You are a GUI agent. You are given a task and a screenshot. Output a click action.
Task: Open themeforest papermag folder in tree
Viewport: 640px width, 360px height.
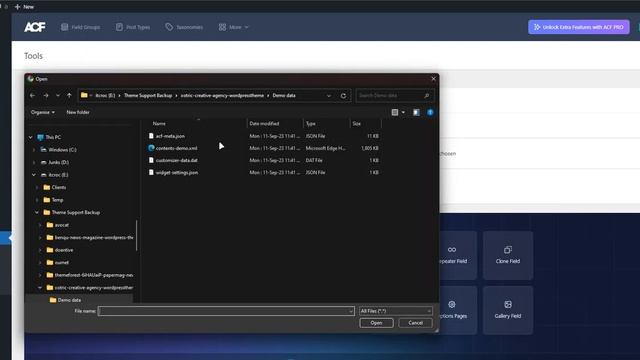click(x=93, y=275)
